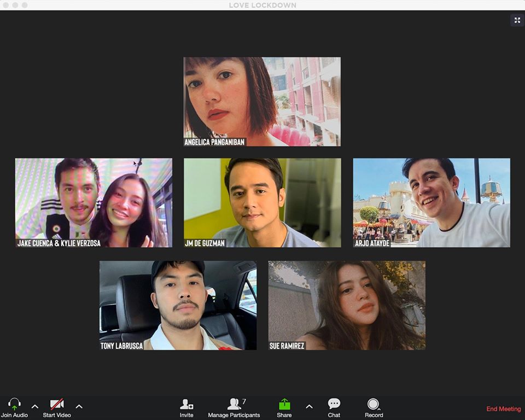Image resolution: width=525 pixels, height=420 pixels.
Task: Open the Chat bubble icon
Action: tap(334, 404)
